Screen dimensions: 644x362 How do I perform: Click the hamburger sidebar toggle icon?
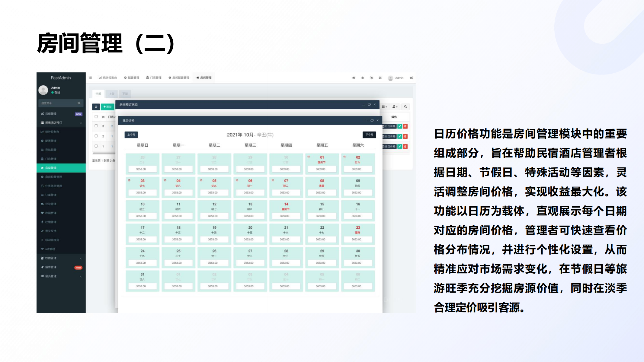91,78
